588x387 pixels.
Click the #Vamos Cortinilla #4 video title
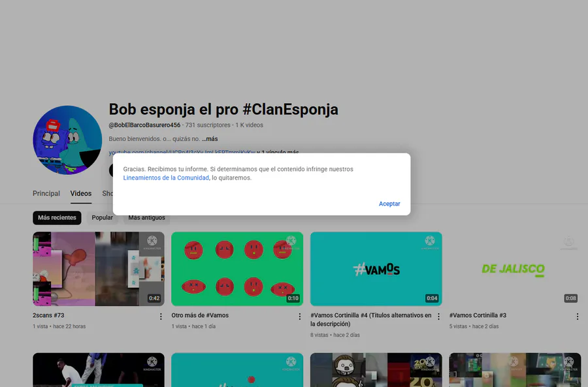370,320
